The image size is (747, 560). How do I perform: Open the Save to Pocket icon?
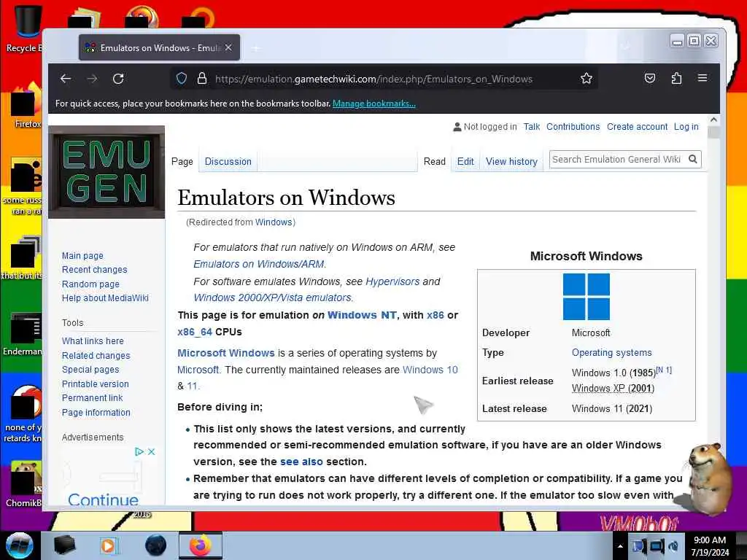click(x=650, y=78)
